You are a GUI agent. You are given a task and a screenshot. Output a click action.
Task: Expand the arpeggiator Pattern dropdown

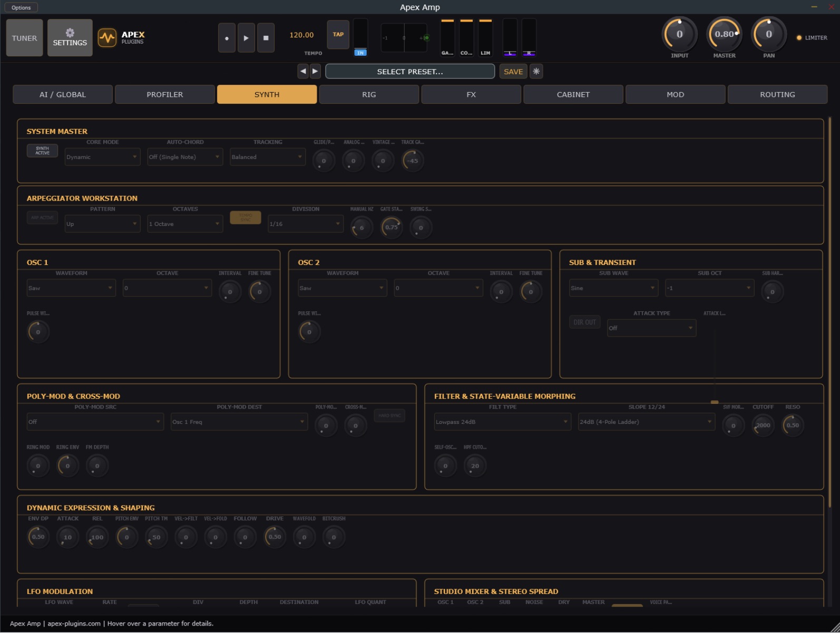(x=102, y=224)
